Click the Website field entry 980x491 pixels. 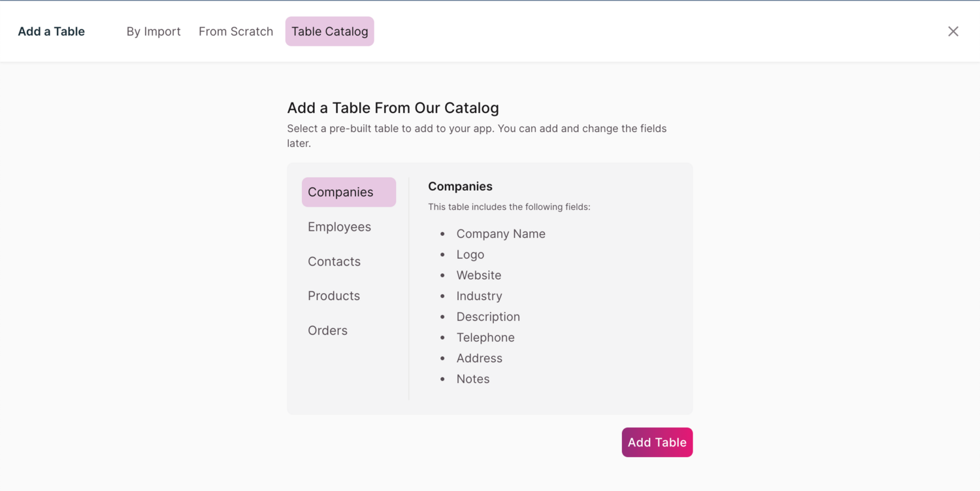(x=479, y=275)
